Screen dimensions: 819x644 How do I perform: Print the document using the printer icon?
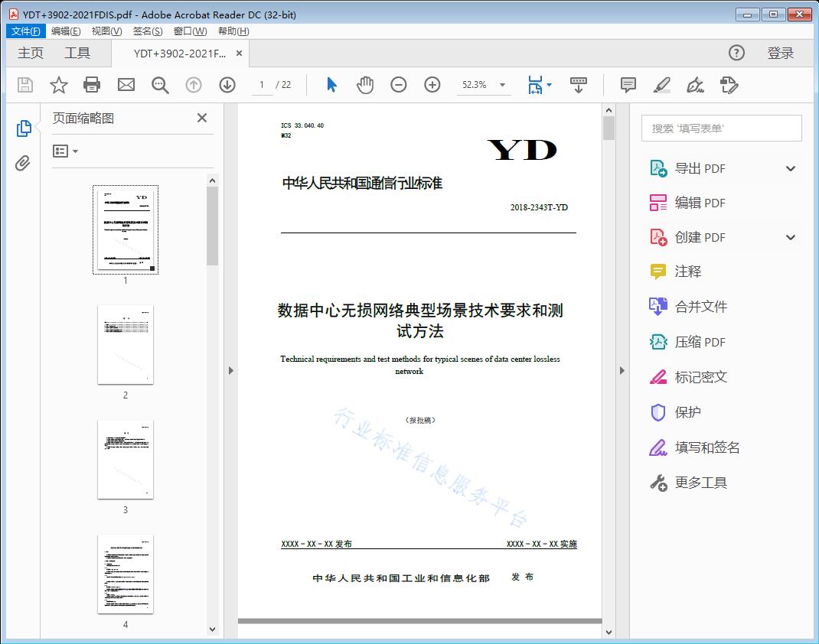92,85
